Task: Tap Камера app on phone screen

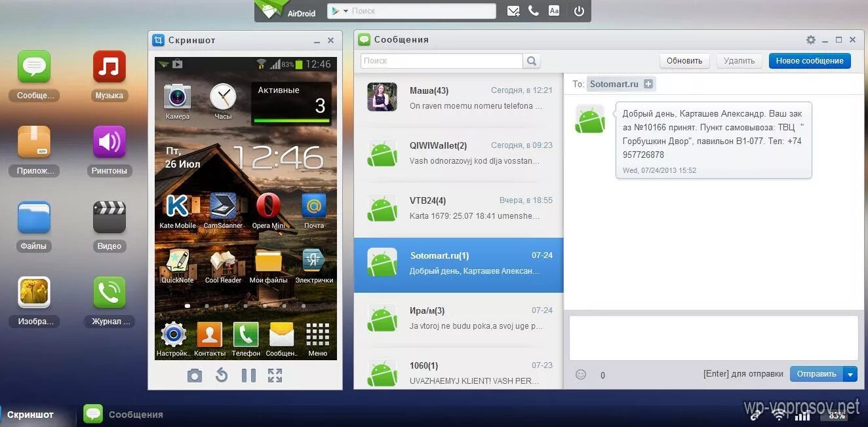Action: (177, 102)
